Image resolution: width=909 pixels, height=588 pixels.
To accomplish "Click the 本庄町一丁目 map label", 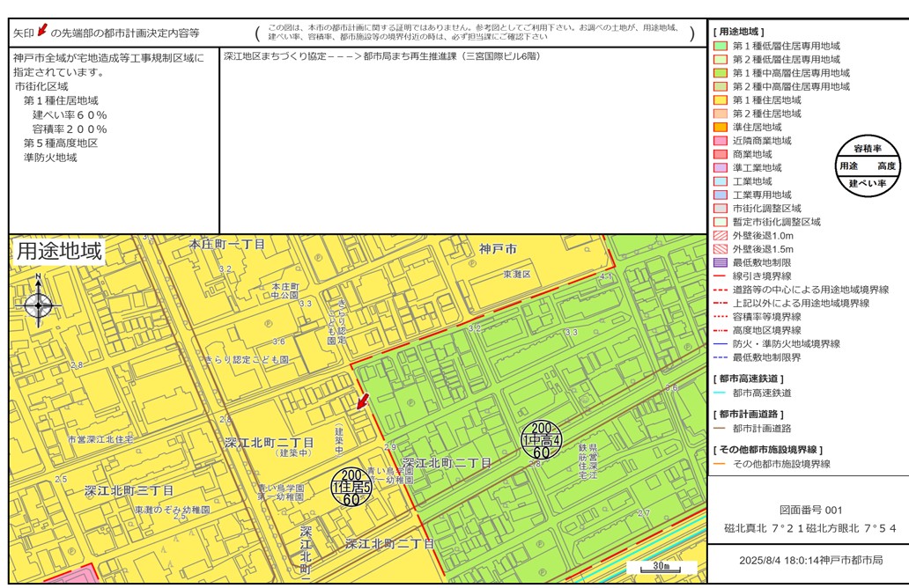I will 227,244.
